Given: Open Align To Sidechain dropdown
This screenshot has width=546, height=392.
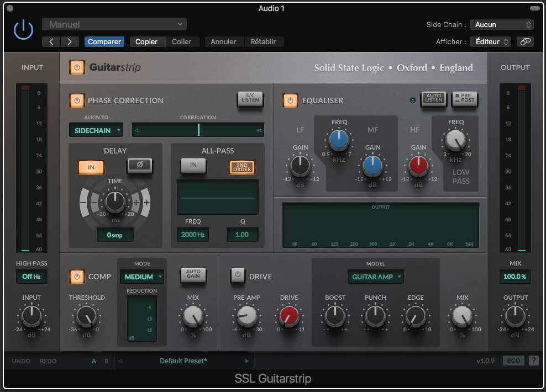Looking at the screenshot, I should pos(96,130).
